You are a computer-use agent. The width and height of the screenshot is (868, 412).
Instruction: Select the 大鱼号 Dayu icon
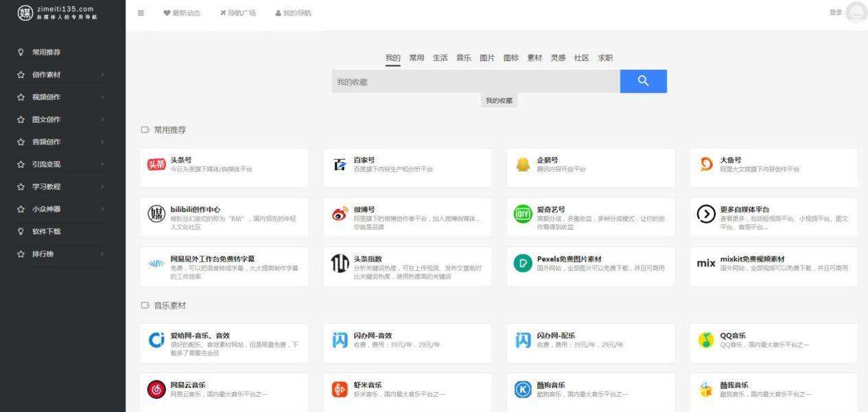pyautogui.click(x=705, y=164)
